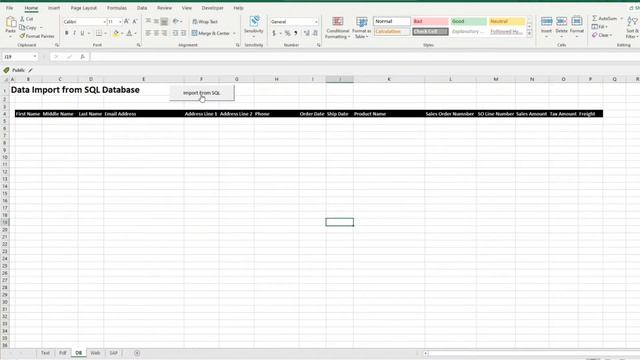640x360 pixels.
Task: Toggle bold formatting
Action: click(x=67, y=33)
